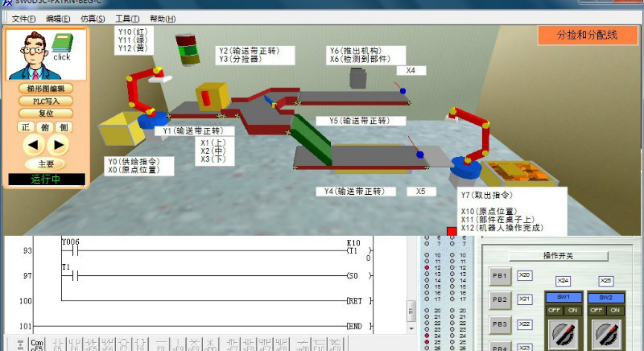Open the 文件(F) menu
The width and height of the screenshot is (644, 351).
[x=23, y=18]
